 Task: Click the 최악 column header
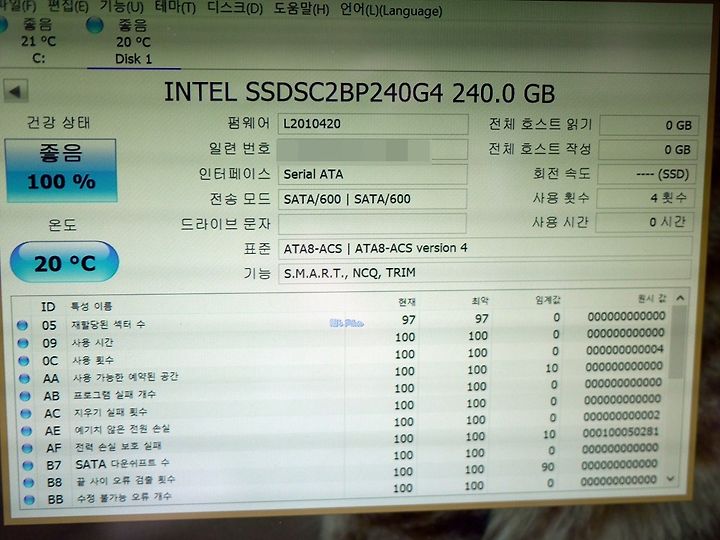[x=480, y=301]
